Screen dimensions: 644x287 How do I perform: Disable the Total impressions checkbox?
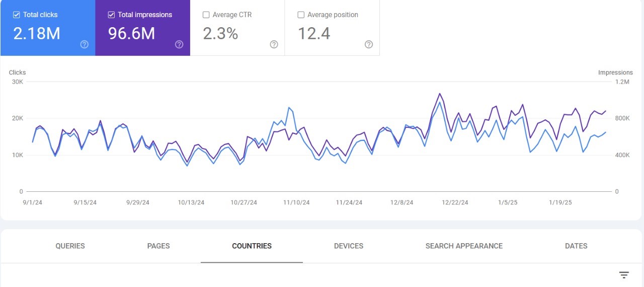pyautogui.click(x=111, y=15)
